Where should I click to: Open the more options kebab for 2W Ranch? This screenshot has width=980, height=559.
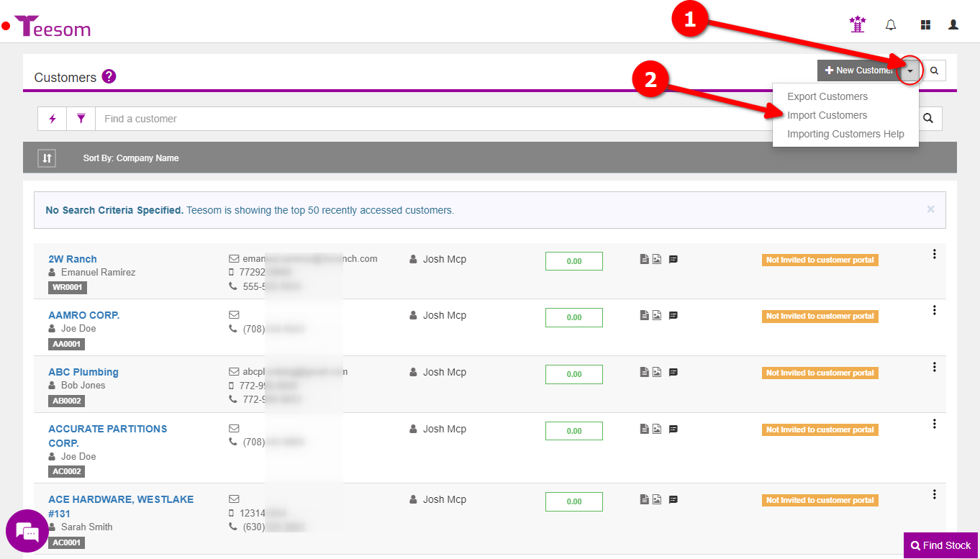coord(934,253)
